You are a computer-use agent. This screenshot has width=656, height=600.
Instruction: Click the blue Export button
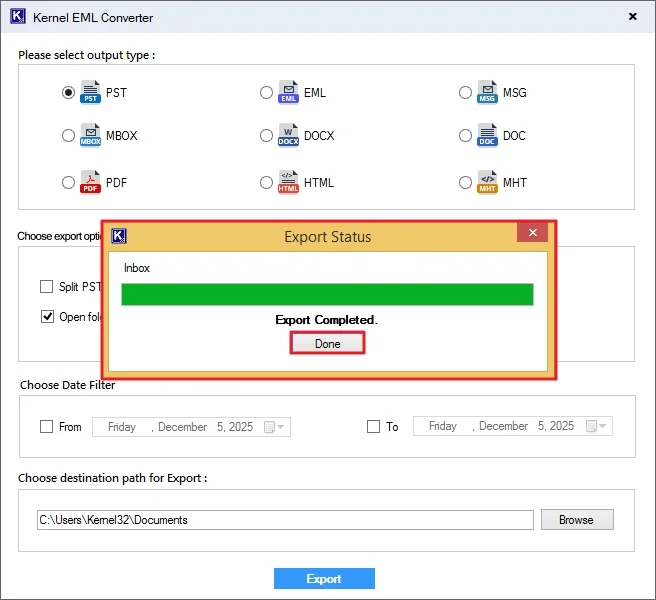[x=324, y=579]
